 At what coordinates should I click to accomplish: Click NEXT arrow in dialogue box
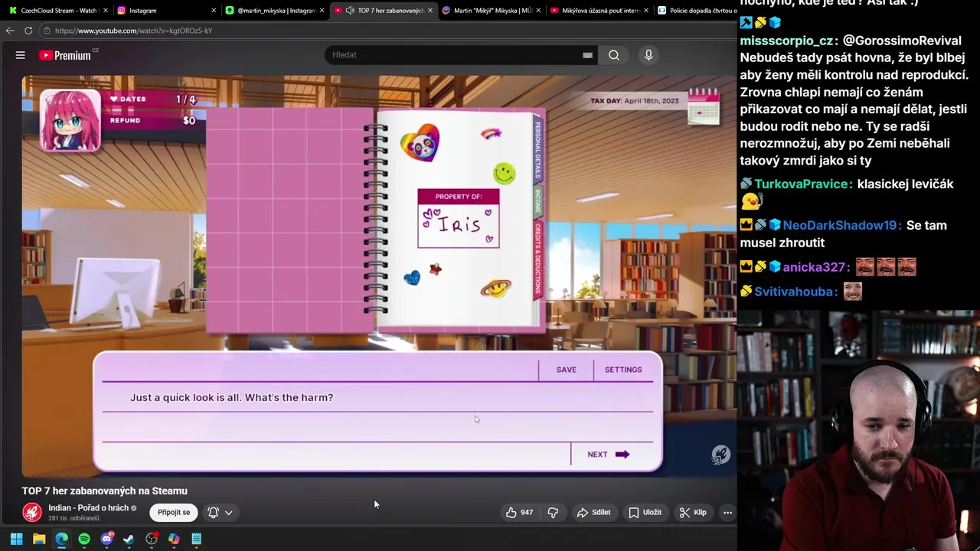609,455
